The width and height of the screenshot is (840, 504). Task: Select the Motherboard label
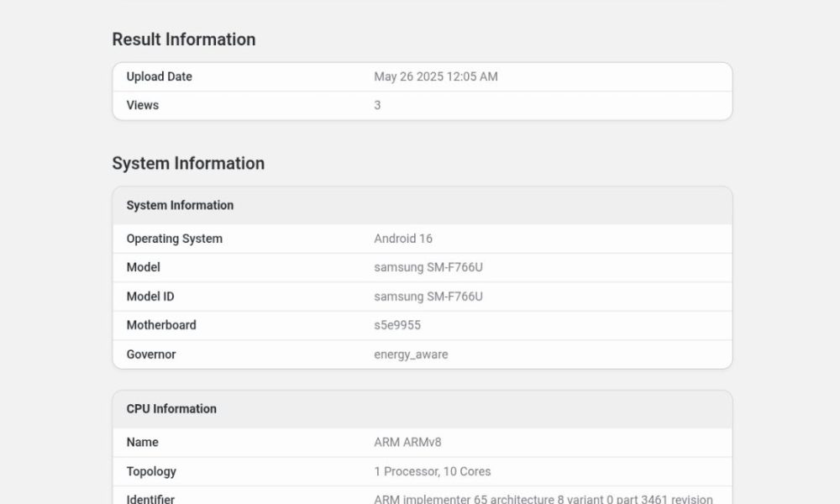(161, 325)
